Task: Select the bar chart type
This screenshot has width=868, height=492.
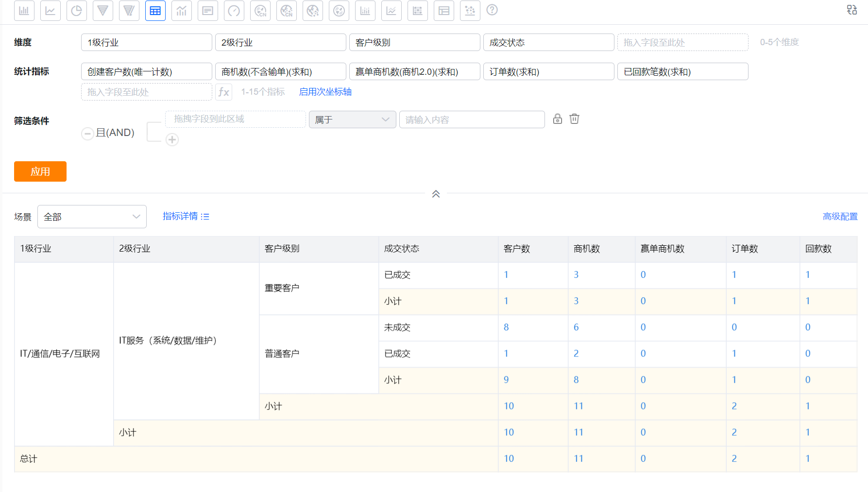Action: click(x=24, y=10)
